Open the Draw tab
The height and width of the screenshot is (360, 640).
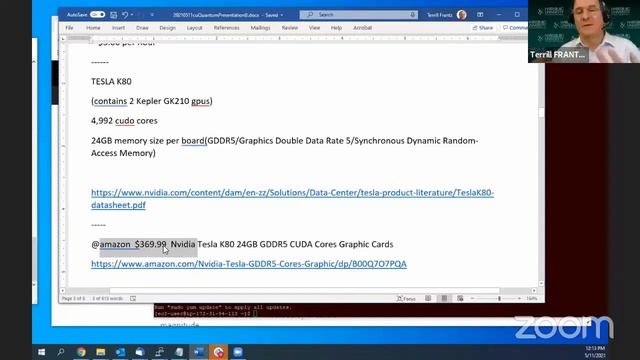click(x=142, y=28)
